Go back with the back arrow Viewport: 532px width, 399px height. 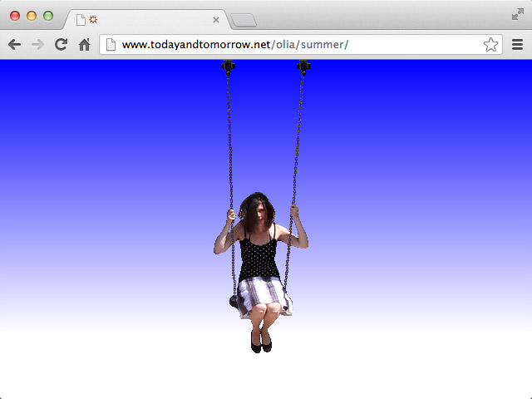coord(15,44)
